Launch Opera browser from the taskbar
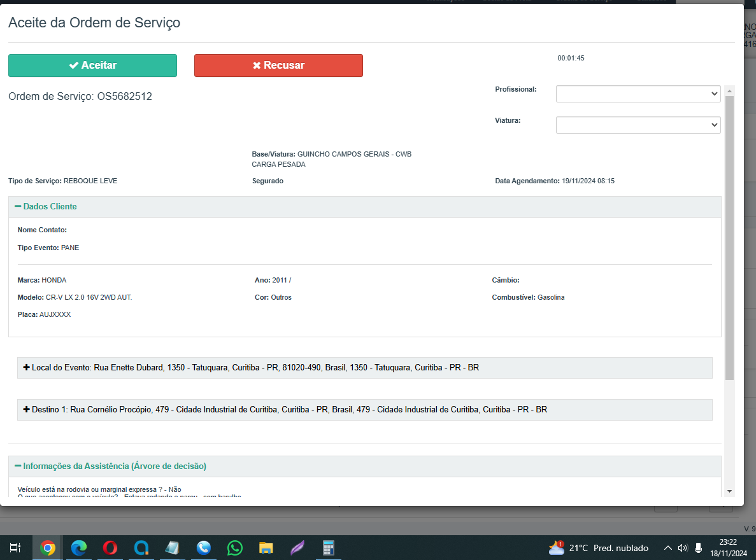Viewport: 756px width, 560px height. [110, 548]
